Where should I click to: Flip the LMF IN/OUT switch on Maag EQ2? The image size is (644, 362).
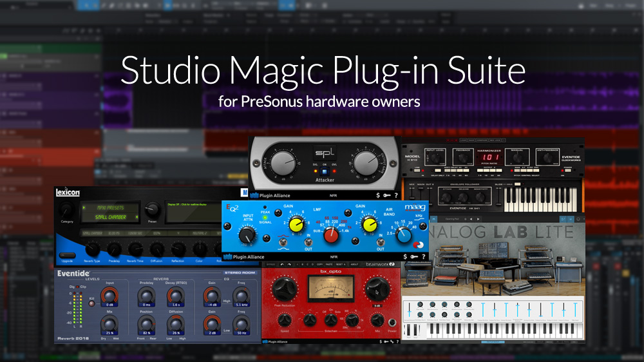click(x=308, y=242)
